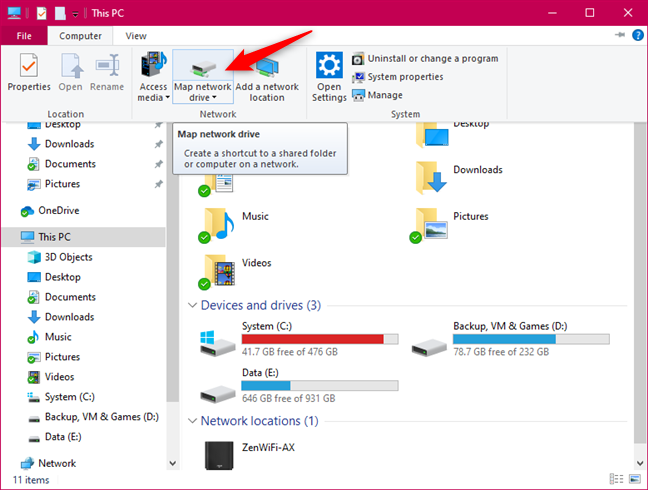Open 3D Objects in navigation pane
Image resolution: width=648 pixels, height=490 pixels.
69,257
